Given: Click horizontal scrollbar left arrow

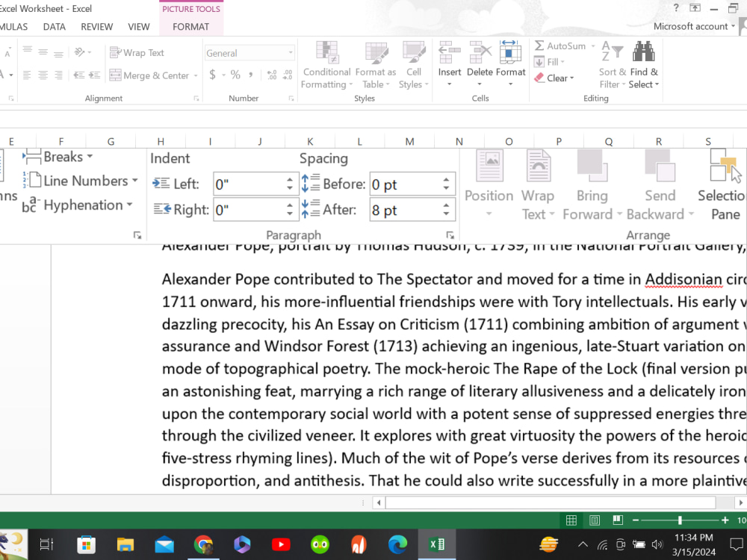Looking at the screenshot, I should (x=379, y=503).
